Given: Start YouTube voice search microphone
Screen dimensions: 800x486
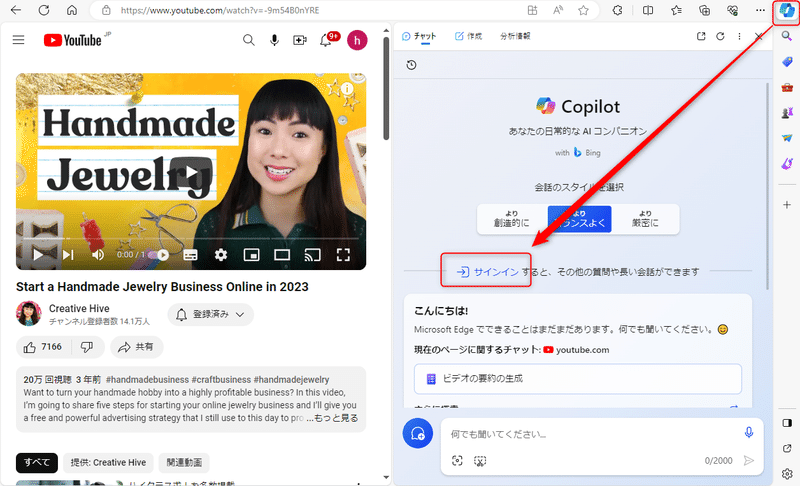Looking at the screenshot, I should (274, 40).
